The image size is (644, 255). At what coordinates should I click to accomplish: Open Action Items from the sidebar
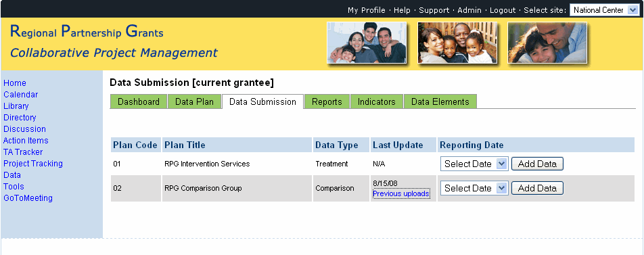[x=26, y=141]
